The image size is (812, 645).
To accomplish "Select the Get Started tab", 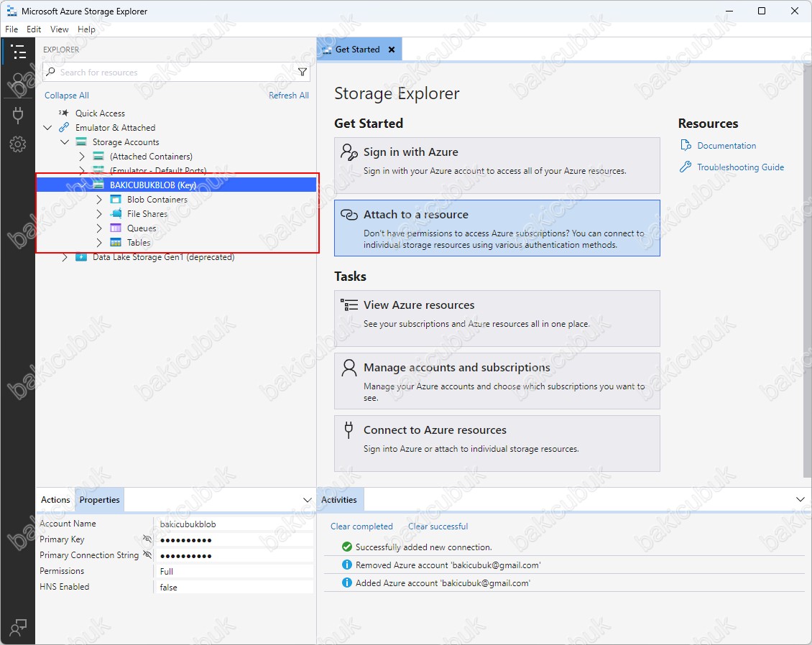I will click(x=357, y=50).
